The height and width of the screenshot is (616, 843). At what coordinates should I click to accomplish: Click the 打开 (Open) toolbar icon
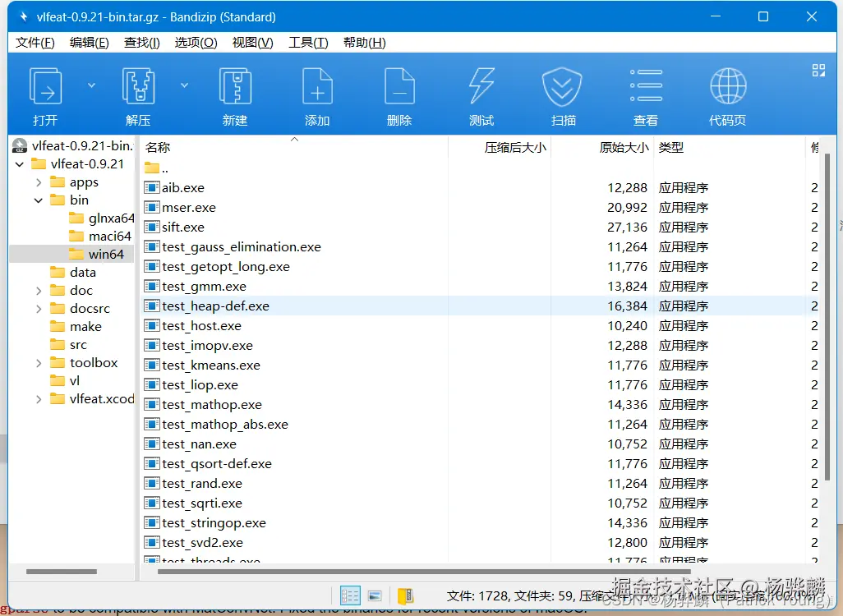(45, 86)
